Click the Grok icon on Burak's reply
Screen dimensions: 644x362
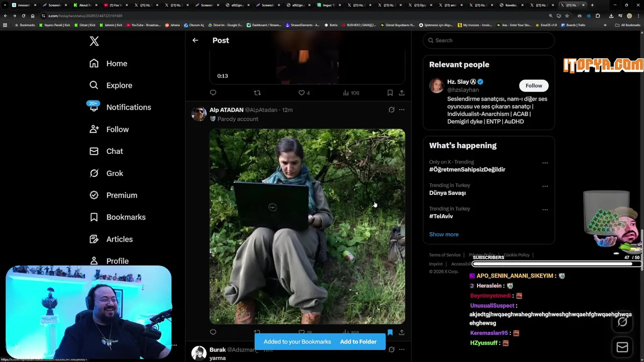[x=391, y=349]
